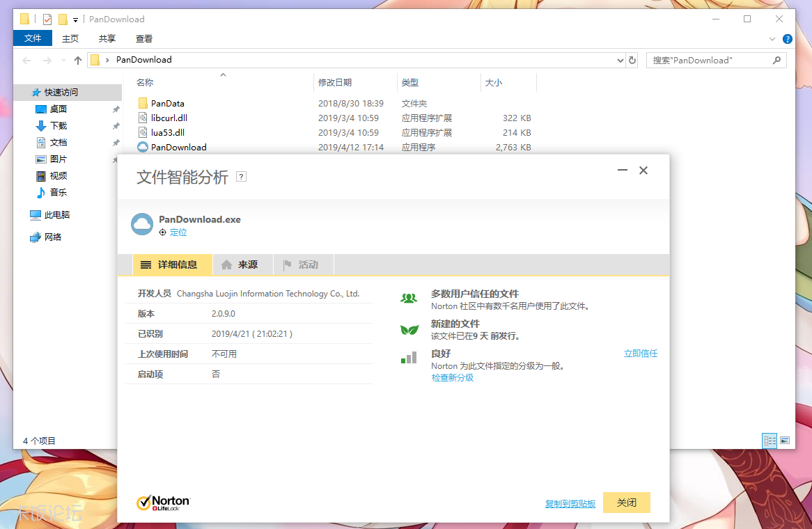
Task: Select 快速访问 in the navigation pane
Action: (x=61, y=92)
